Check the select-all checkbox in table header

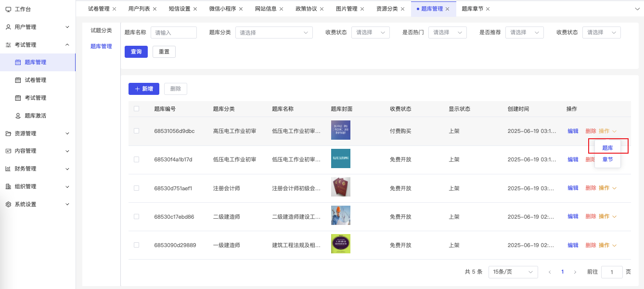tap(136, 108)
